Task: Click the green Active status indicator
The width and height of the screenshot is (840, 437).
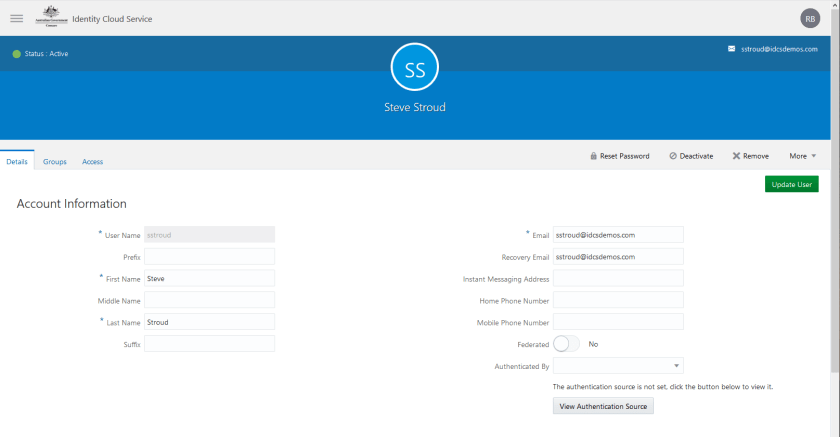Action: tap(17, 54)
